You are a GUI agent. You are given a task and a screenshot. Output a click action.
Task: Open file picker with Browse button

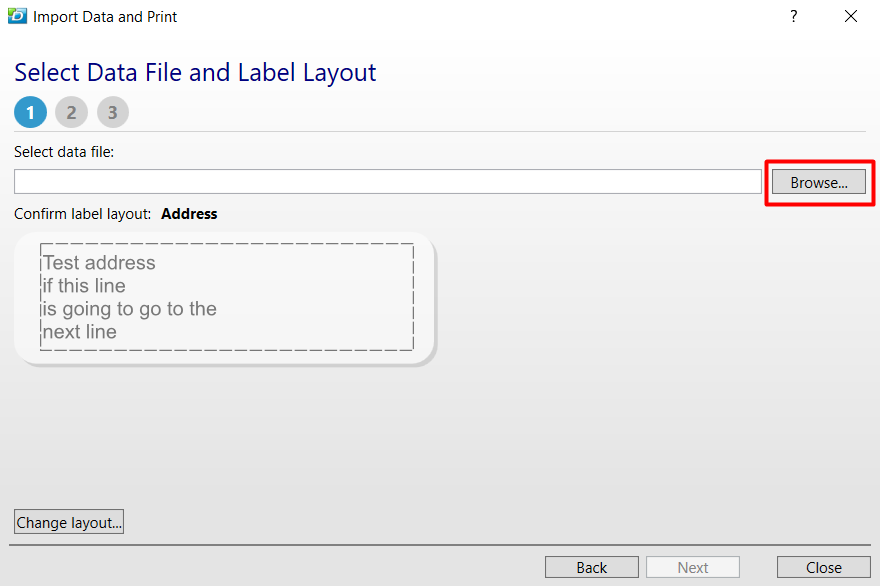click(818, 182)
